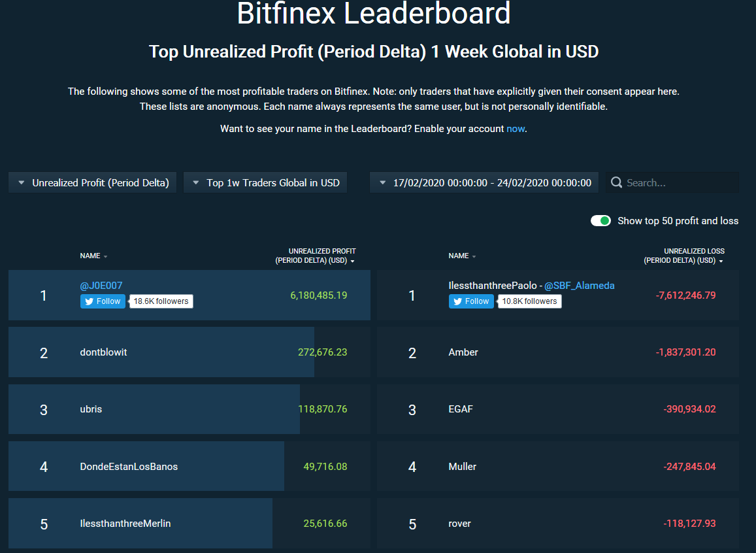Sort by Unrealized Profit (Period Delta) column
The image size is (756, 553).
316,256
